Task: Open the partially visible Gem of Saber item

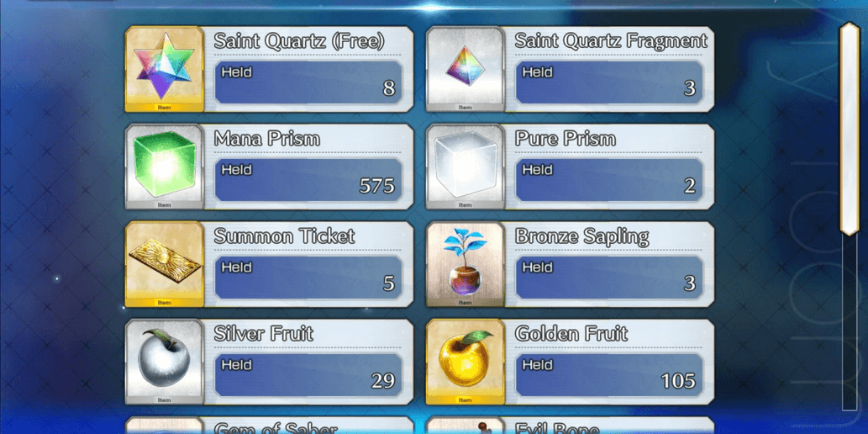Action: tap(270, 425)
